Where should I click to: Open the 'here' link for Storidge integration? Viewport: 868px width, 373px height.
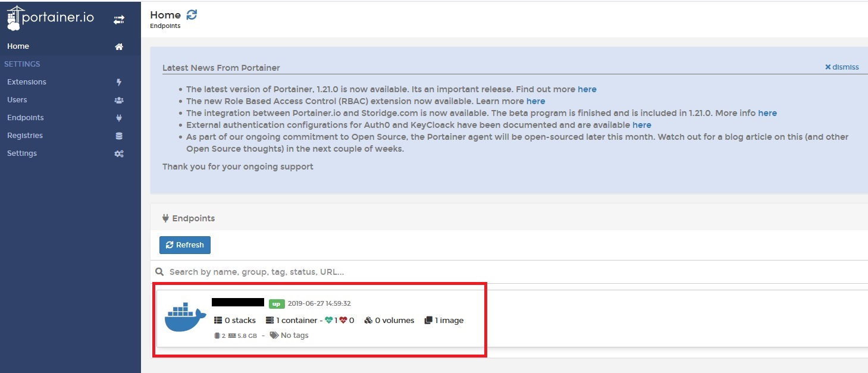click(x=767, y=113)
